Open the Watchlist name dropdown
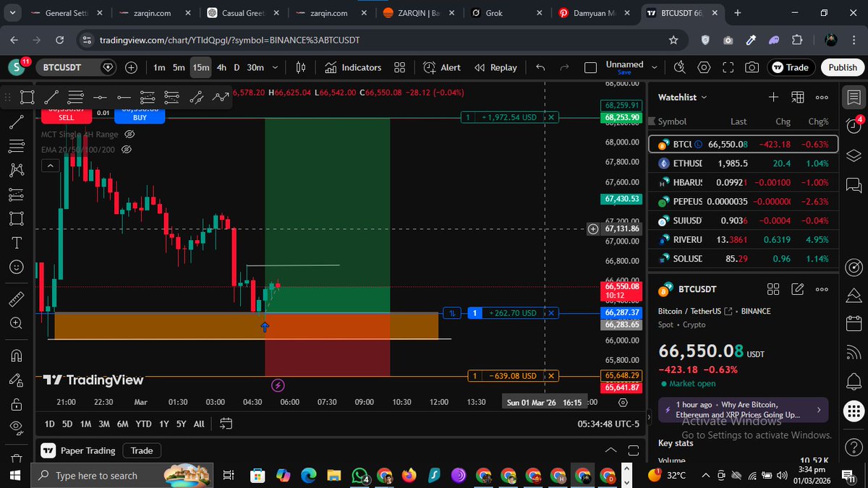The width and height of the screenshot is (868, 488). [x=683, y=97]
